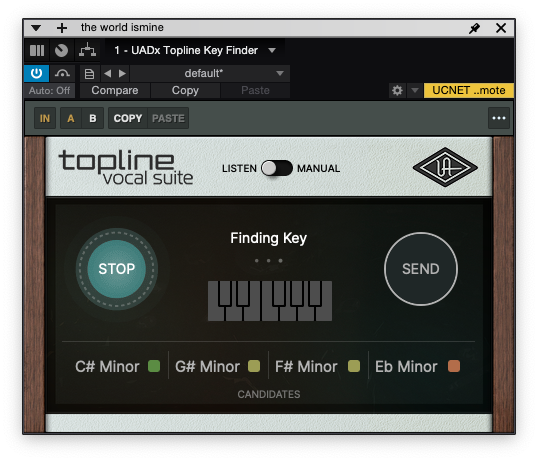The image size is (538, 461).
Task: Click the plugin PASTE button
Action: [168, 118]
